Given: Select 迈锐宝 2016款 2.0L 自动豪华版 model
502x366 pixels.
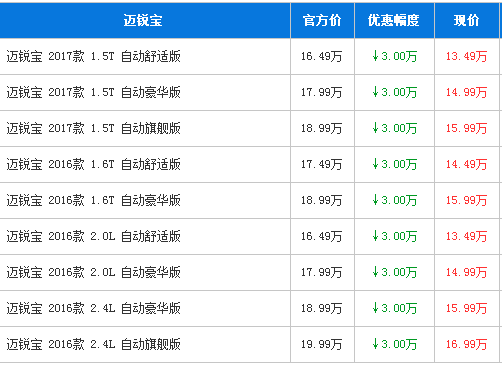Looking at the screenshot, I should coord(93,272).
